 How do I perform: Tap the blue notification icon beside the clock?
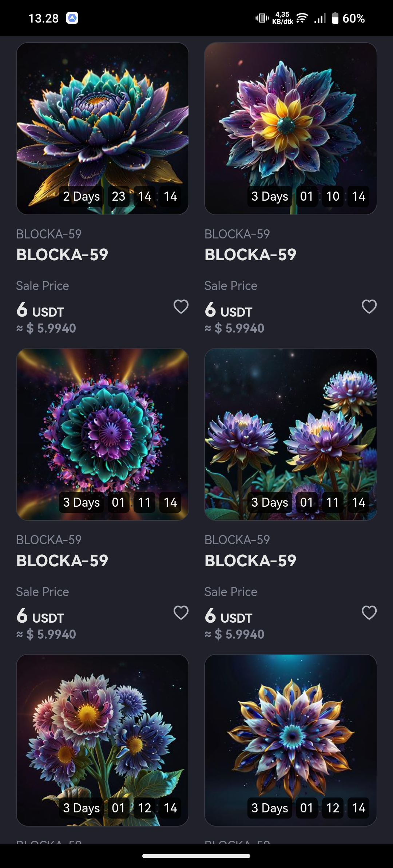point(72,18)
